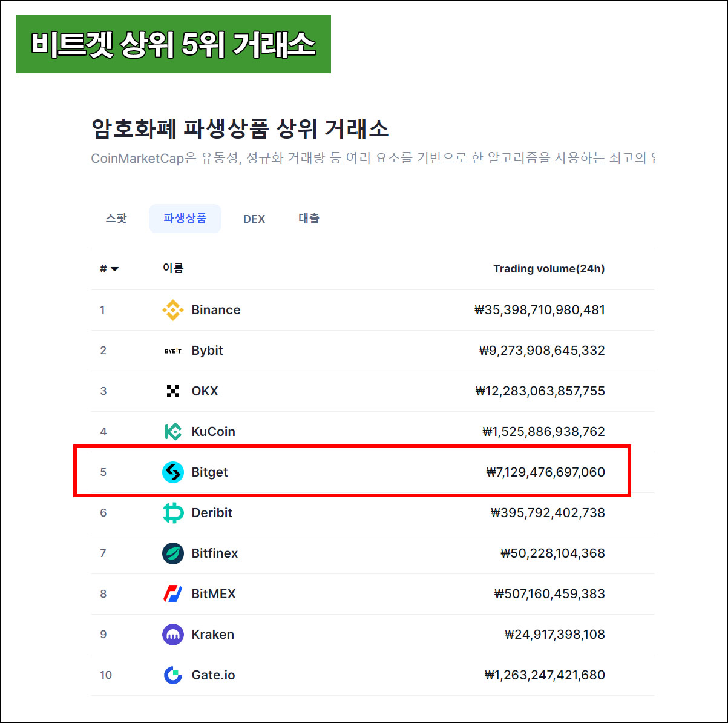Viewport: 728px width, 723px height.
Task: Click the CoinMarketCap description text
Action: coord(373,159)
